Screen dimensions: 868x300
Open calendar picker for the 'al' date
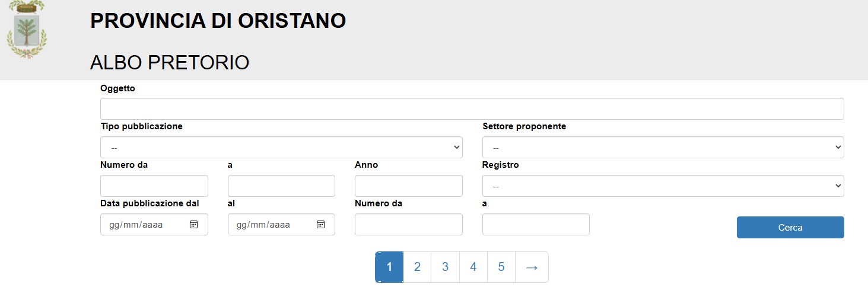pos(320,225)
